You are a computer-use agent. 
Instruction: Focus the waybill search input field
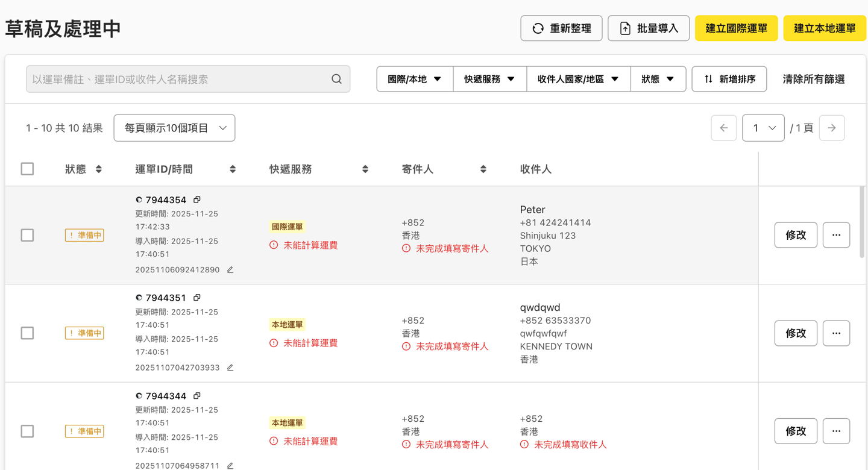pyautogui.click(x=178, y=79)
